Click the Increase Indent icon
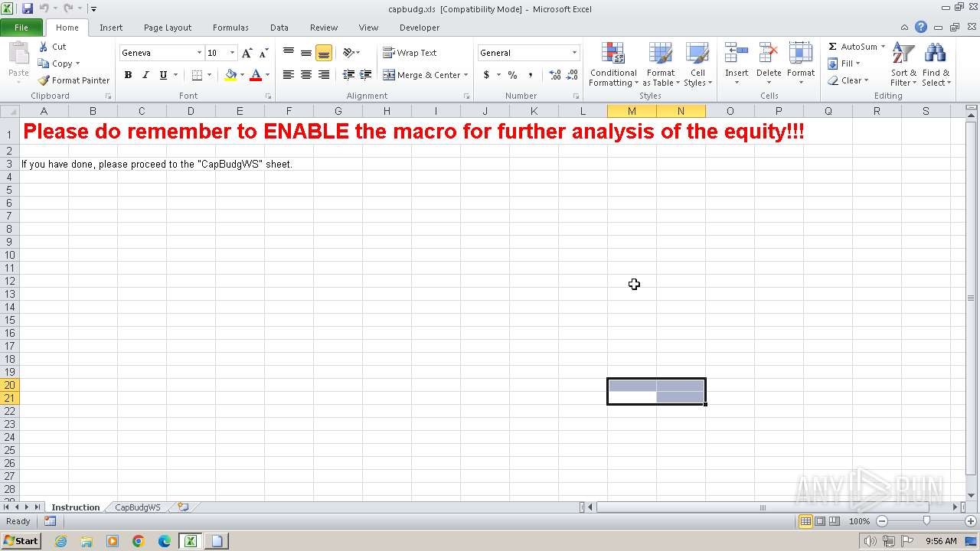 (x=366, y=75)
